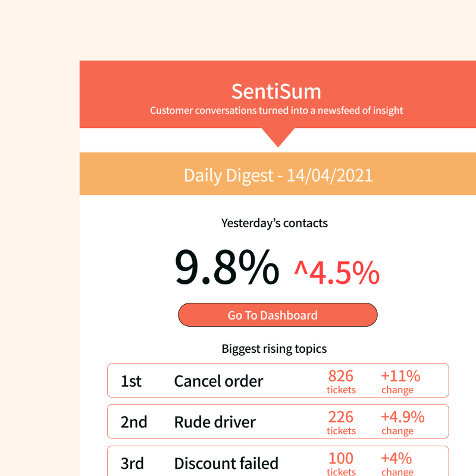This screenshot has width=476, height=476.
Task: Click the orange arrow pointer below the header
Action: (x=277, y=138)
